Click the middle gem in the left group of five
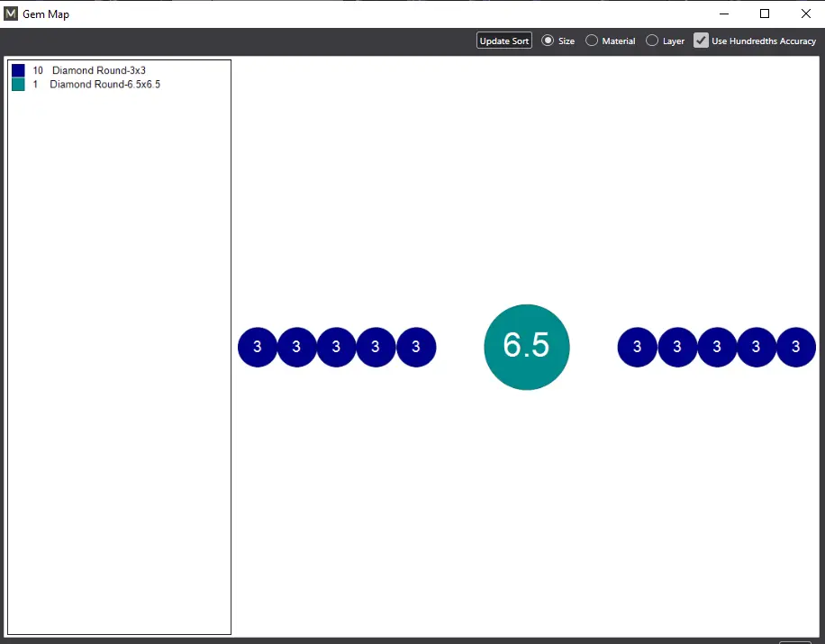 click(337, 347)
